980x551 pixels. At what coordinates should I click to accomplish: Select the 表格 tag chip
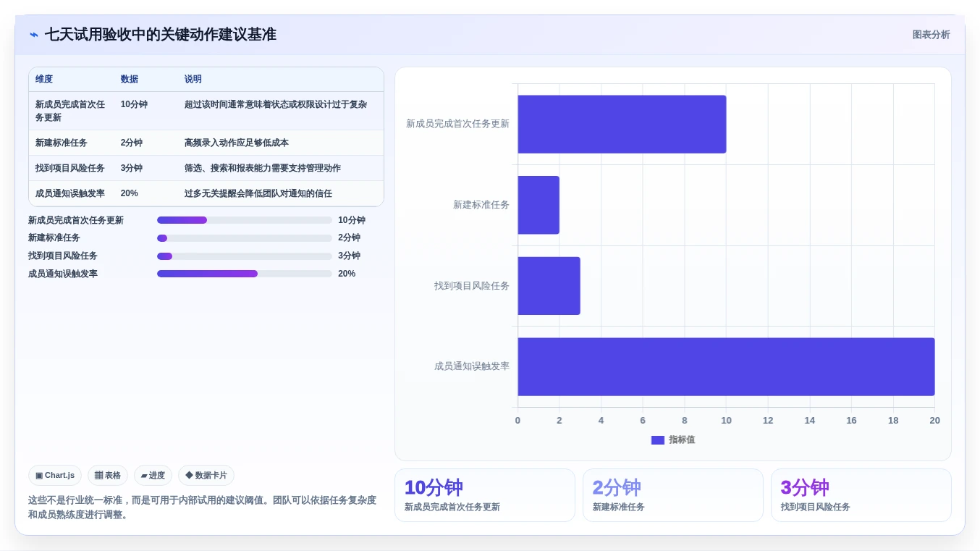[108, 476]
